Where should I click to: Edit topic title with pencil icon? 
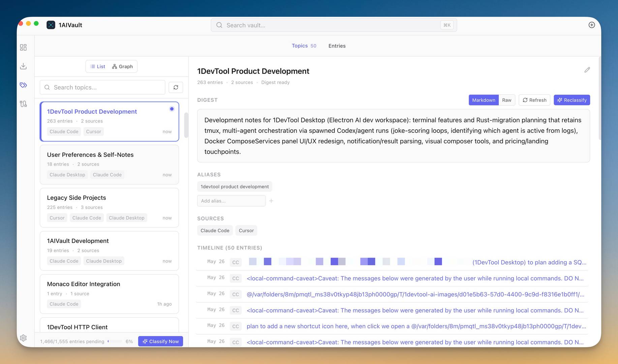587,70
